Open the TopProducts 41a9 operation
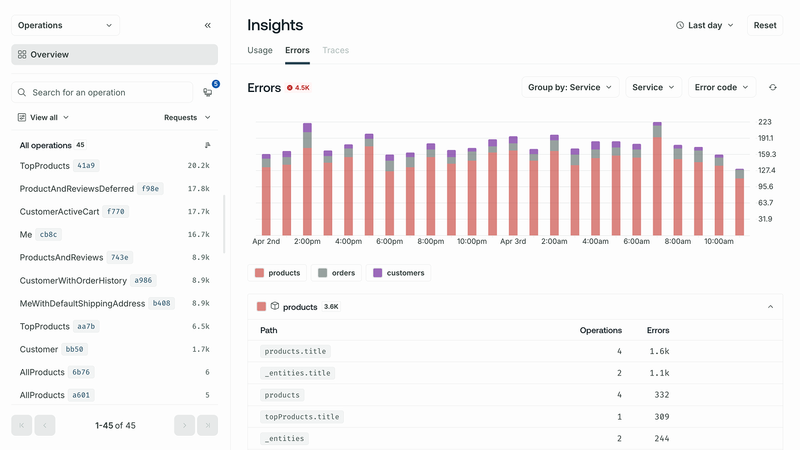This screenshot has height=450, width=800. pos(60,166)
